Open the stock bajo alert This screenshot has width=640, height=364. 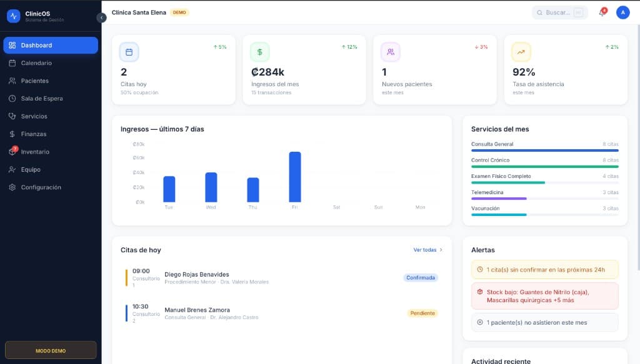(544, 297)
